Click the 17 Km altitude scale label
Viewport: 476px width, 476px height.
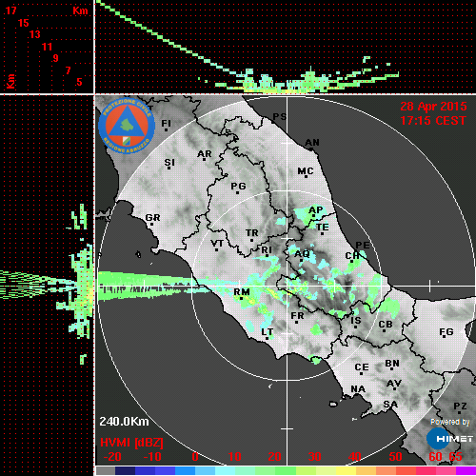point(10,10)
